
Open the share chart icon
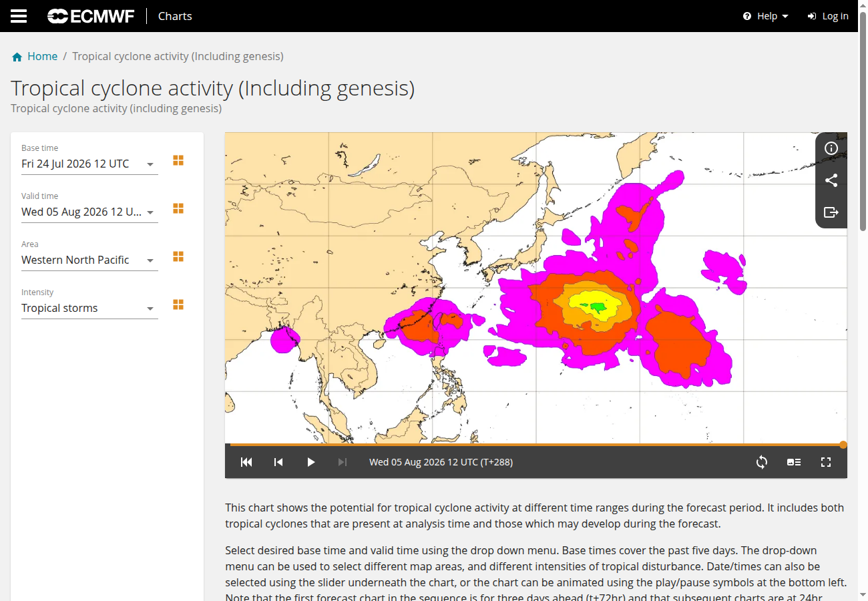tap(831, 180)
